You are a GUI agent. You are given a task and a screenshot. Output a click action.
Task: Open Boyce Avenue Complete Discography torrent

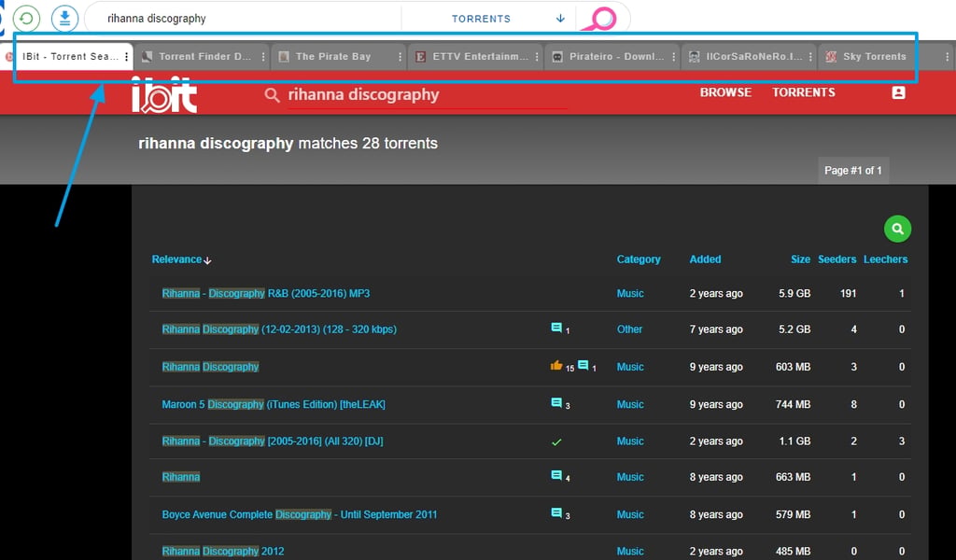click(300, 515)
